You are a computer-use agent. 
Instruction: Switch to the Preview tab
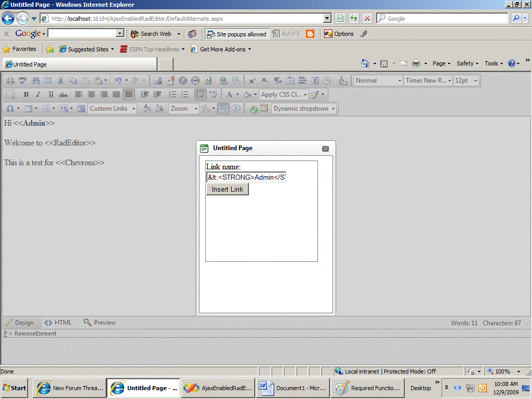click(100, 322)
